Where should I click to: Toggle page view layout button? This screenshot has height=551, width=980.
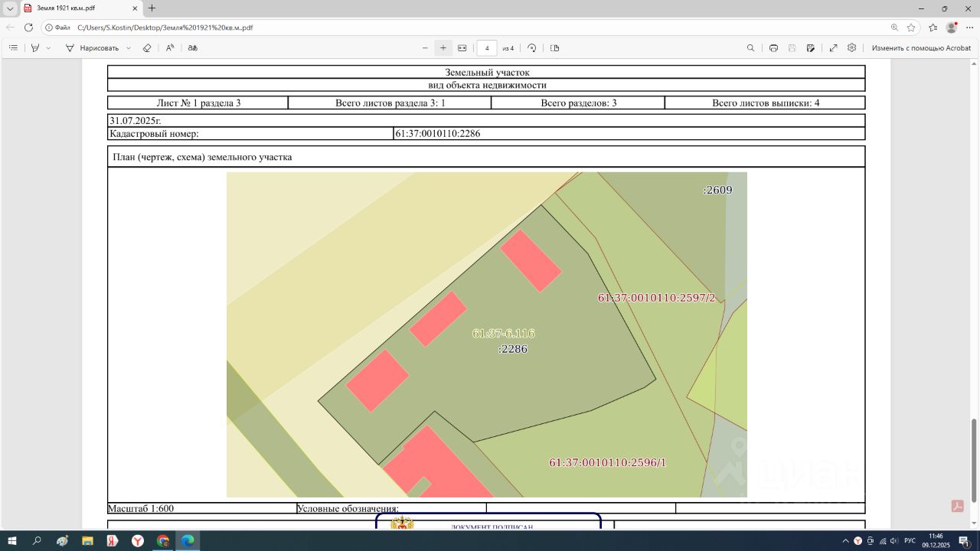tap(555, 47)
